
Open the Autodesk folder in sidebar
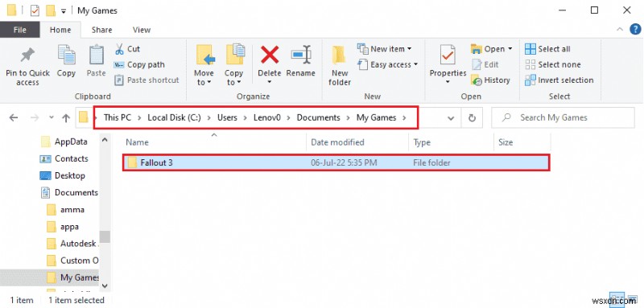(72, 243)
